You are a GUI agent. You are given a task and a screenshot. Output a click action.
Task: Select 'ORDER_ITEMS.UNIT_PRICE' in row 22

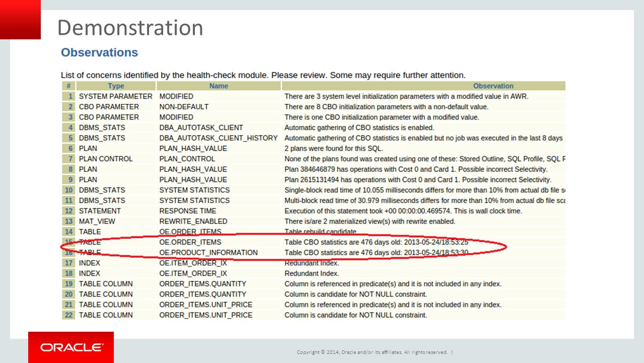(x=219, y=315)
